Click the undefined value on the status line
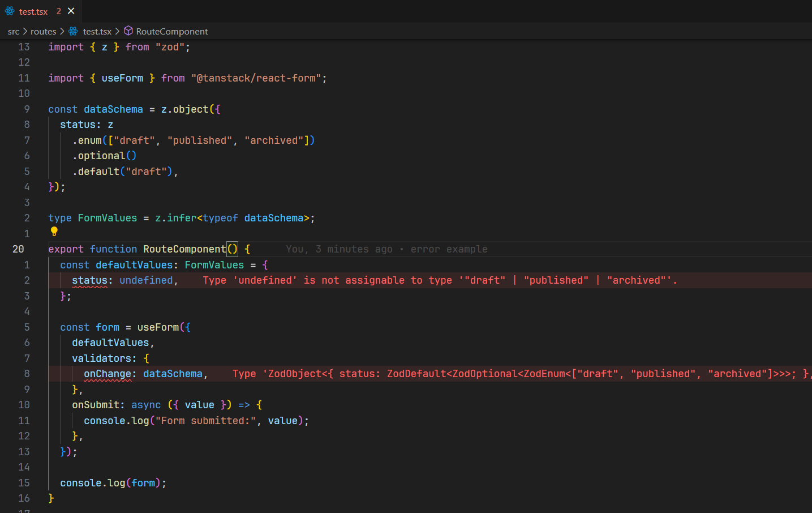The image size is (812, 513). point(146,280)
